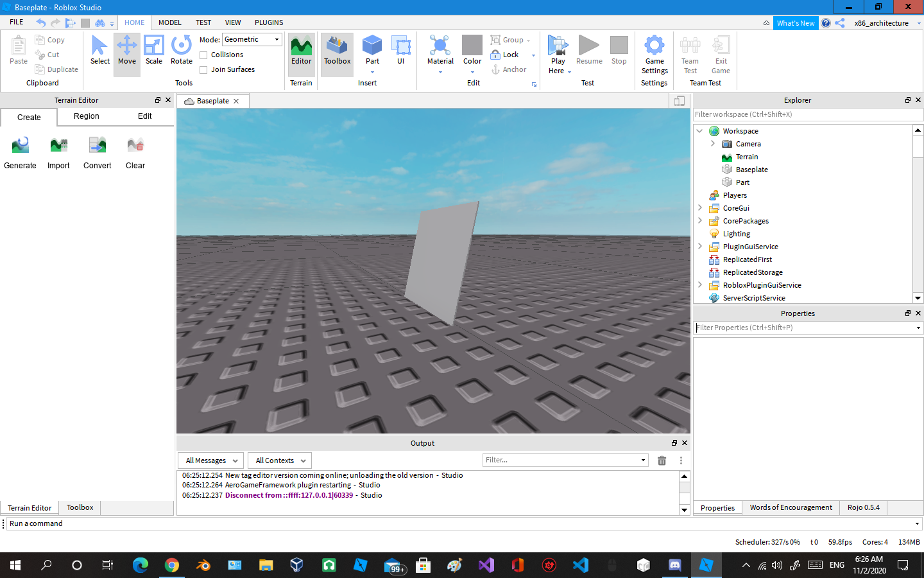Screen dimensions: 924x578
Task: Open the Mode Geometric dropdown
Action: click(252, 39)
